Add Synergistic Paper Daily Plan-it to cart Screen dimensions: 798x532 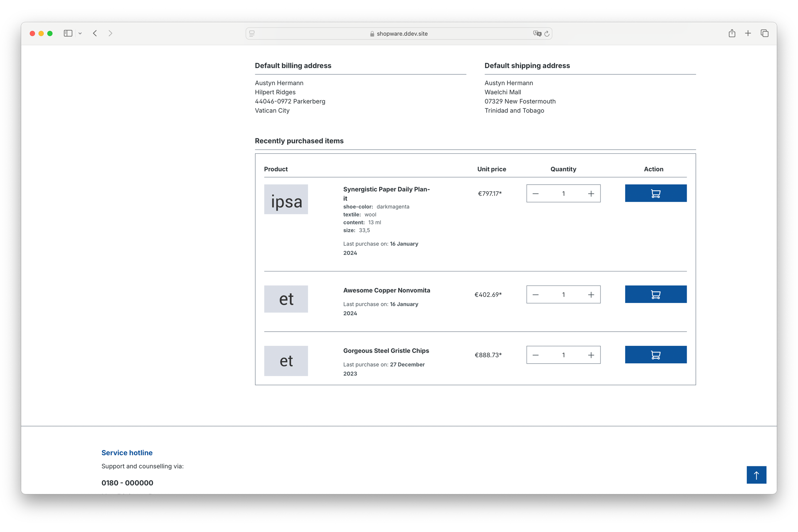[655, 193]
